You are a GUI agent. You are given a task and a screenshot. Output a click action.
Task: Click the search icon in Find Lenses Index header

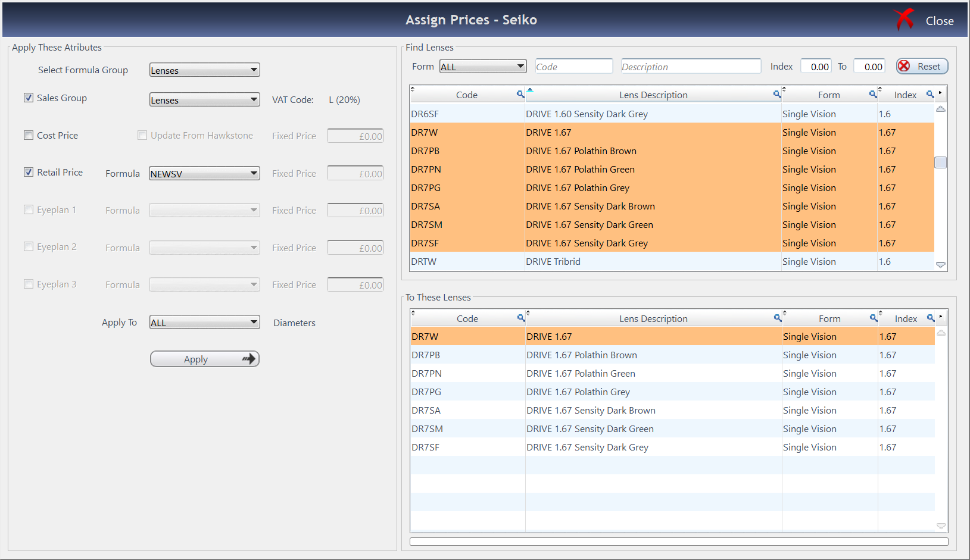(x=930, y=94)
